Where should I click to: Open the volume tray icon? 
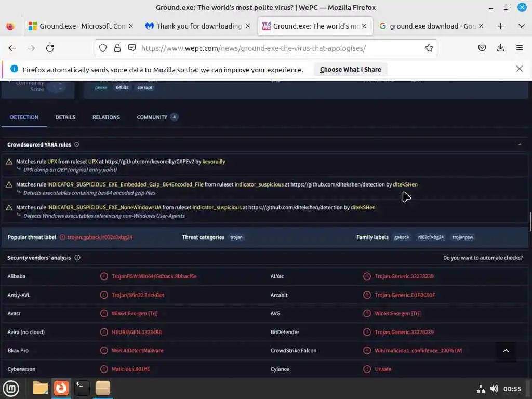tap(494, 389)
